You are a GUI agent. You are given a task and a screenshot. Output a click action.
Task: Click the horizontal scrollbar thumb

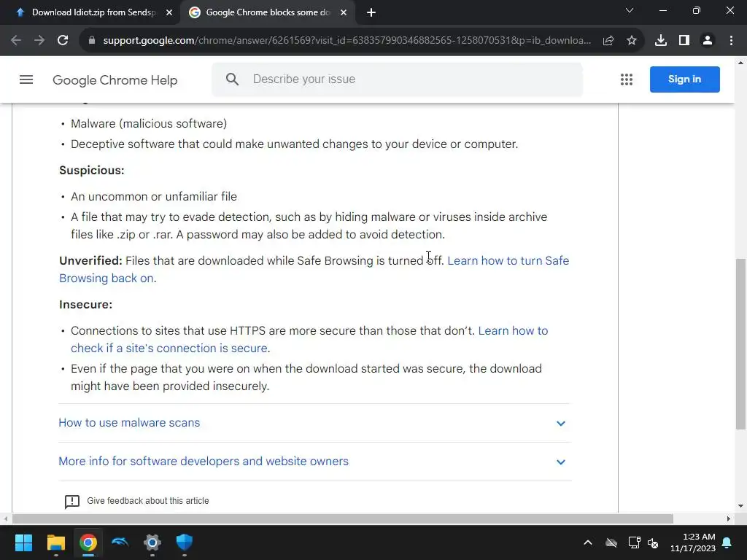coord(343,518)
